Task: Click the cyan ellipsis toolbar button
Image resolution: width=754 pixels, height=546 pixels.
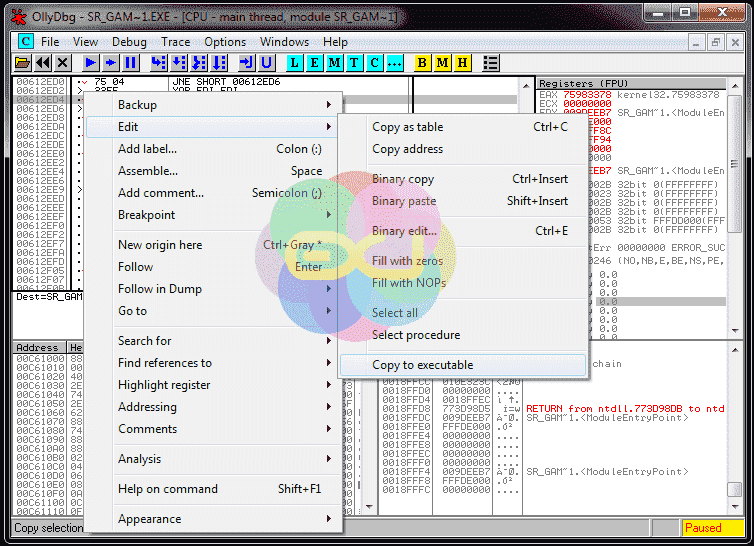Action: (x=395, y=63)
